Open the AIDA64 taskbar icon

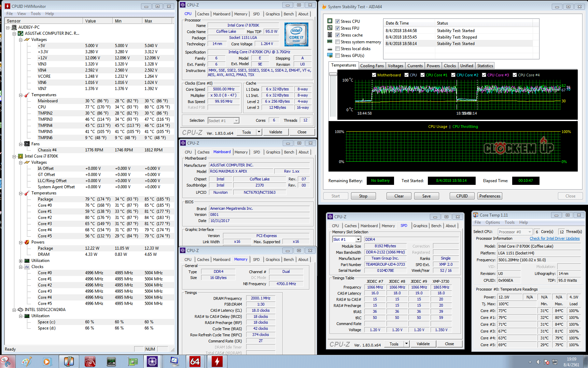(195, 361)
